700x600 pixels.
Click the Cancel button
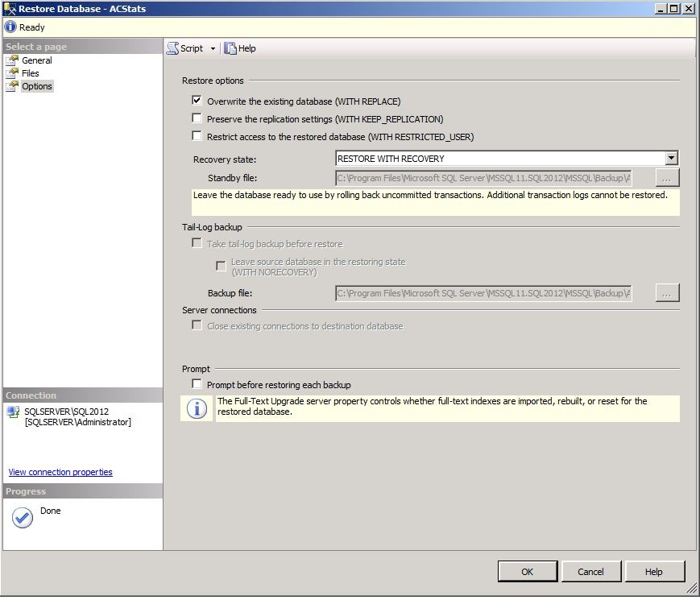pyautogui.click(x=590, y=571)
